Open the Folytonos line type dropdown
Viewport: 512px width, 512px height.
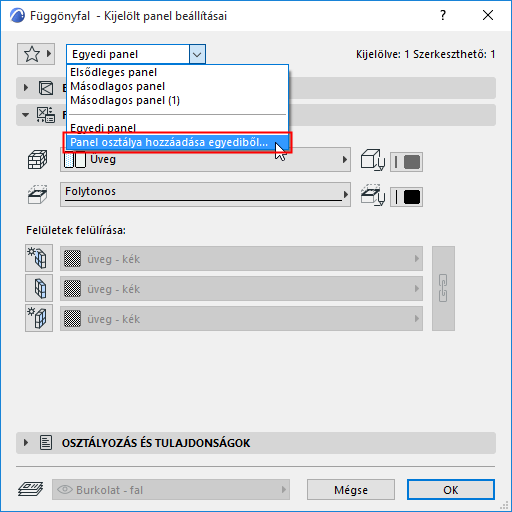click(x=205, y=194)
